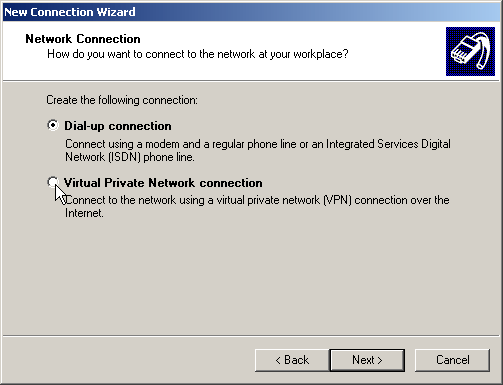Select the Dial-up connection radio button
This screenshot has height=385, width=503.
click(53, 125)
